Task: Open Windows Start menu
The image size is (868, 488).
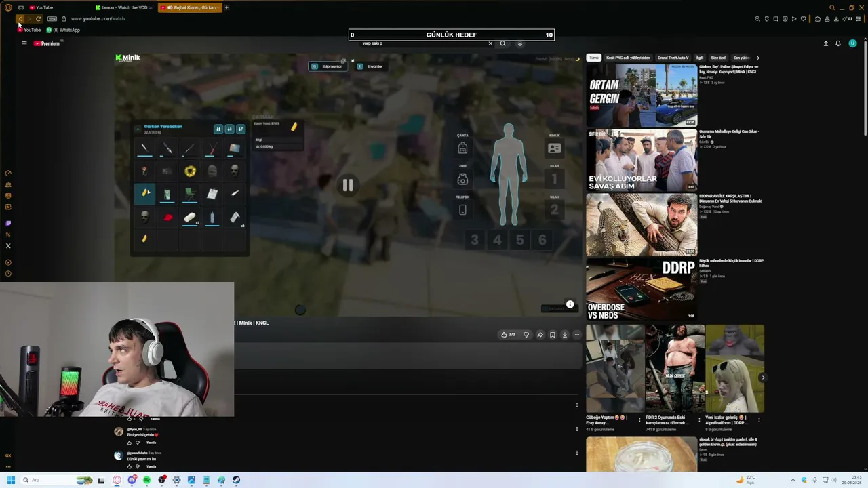Action: [x=11, y=480]
